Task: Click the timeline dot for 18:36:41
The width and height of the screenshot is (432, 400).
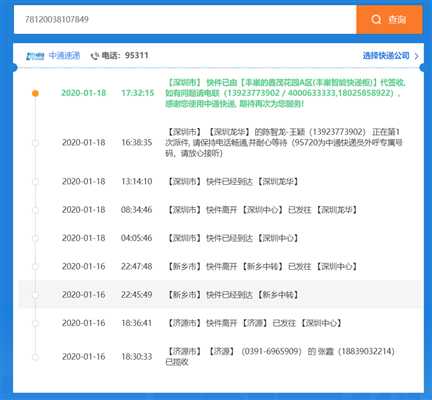Action: [x=35, y=323]
